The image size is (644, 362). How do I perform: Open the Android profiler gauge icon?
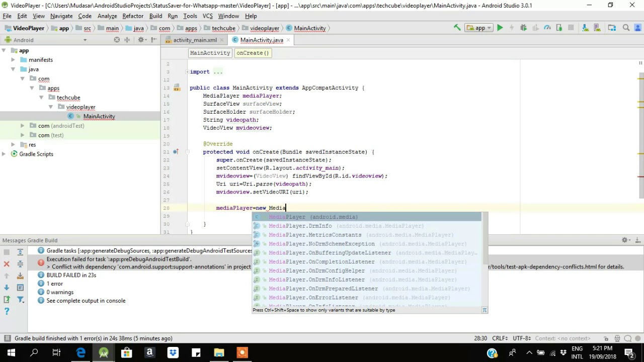pos(547,28)
